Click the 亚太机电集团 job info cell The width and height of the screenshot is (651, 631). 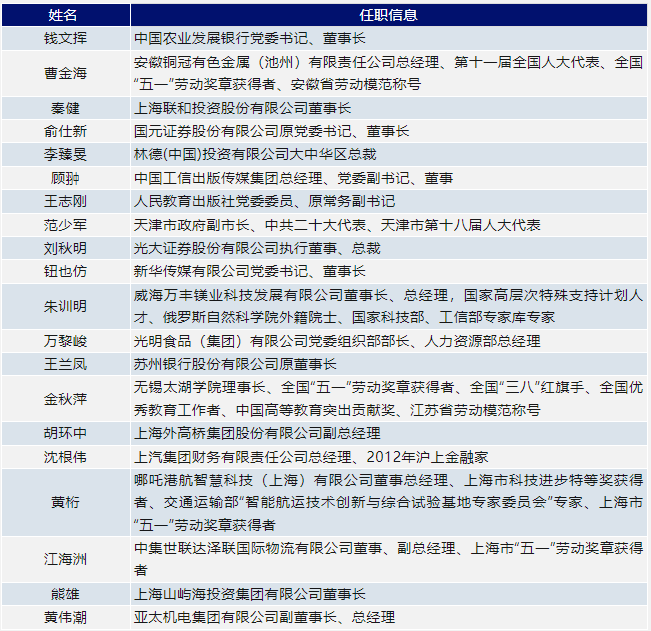[389, 617]
